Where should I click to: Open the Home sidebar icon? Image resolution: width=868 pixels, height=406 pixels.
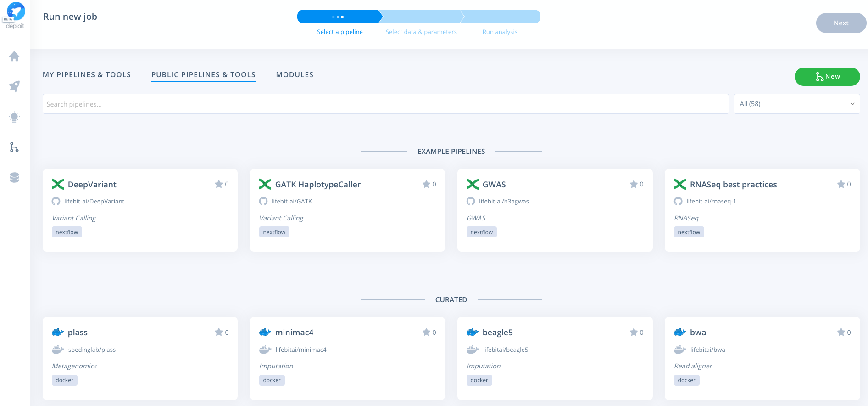[x=14, y=56]
